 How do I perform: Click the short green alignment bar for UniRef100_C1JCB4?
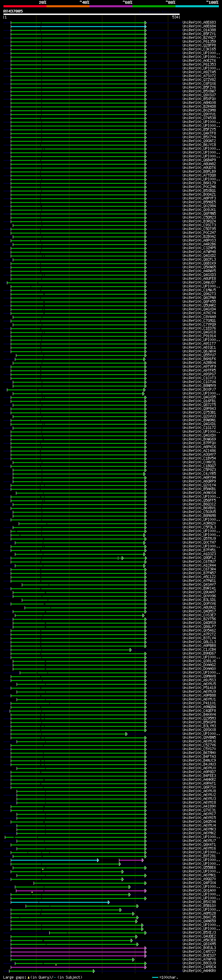(x=71, y=650)
